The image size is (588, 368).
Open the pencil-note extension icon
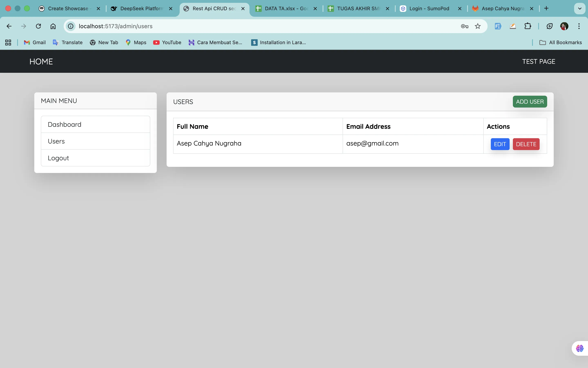point(513,26)
